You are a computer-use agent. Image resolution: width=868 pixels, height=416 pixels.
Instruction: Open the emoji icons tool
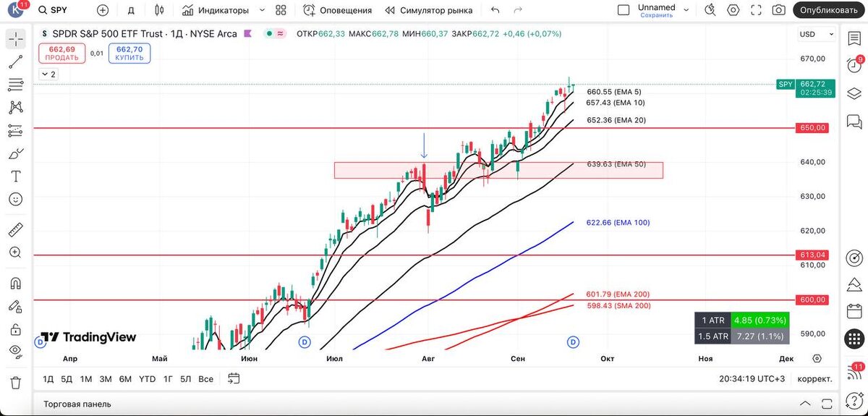point(15,199)
